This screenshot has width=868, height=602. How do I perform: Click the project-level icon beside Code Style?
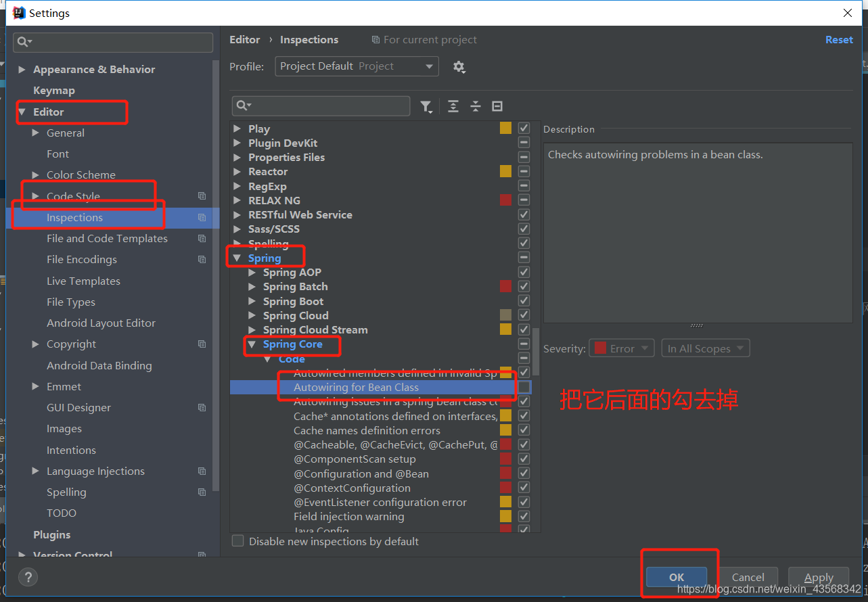(202, 196)
